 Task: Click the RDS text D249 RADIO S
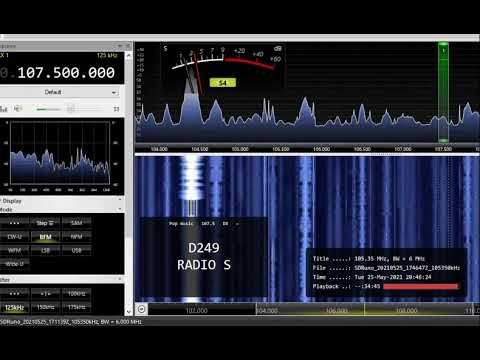coord(204,256)
